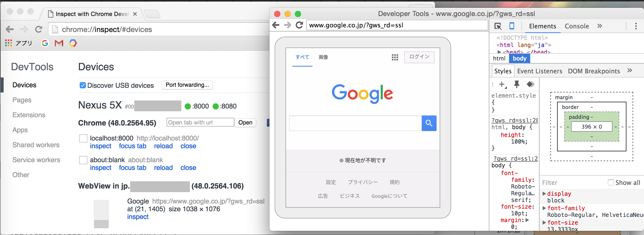
Task: Click the Port forwarding... button
Action: point(187,85)
